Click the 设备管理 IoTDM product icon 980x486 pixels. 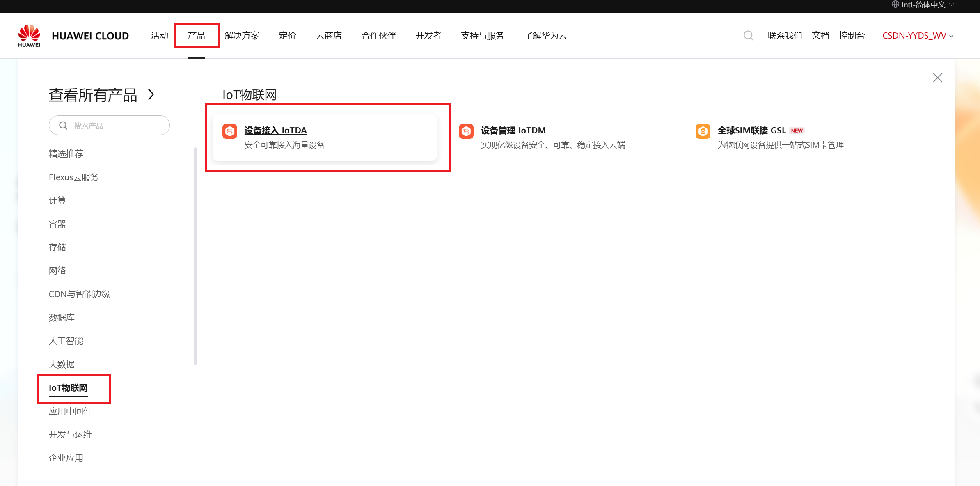pyautogui.click(x=466, y=131)
